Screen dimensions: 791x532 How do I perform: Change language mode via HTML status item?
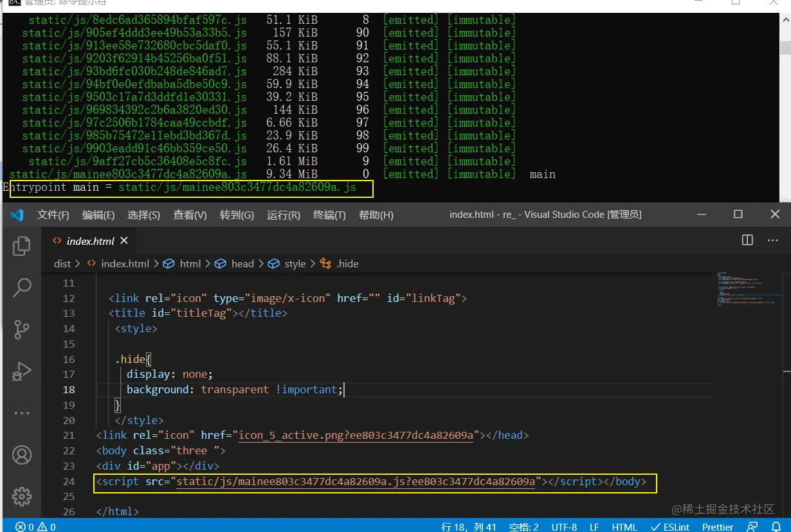(x=624, y=526)
